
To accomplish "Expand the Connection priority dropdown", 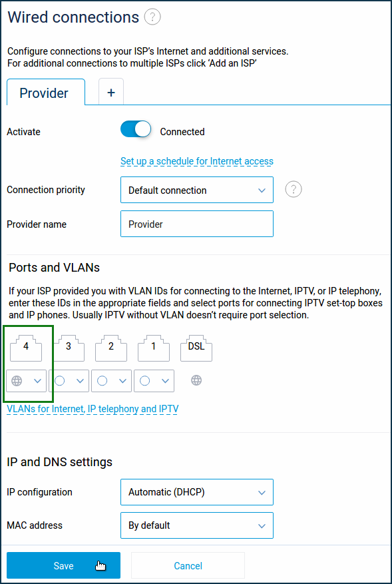I will [197, 190].
